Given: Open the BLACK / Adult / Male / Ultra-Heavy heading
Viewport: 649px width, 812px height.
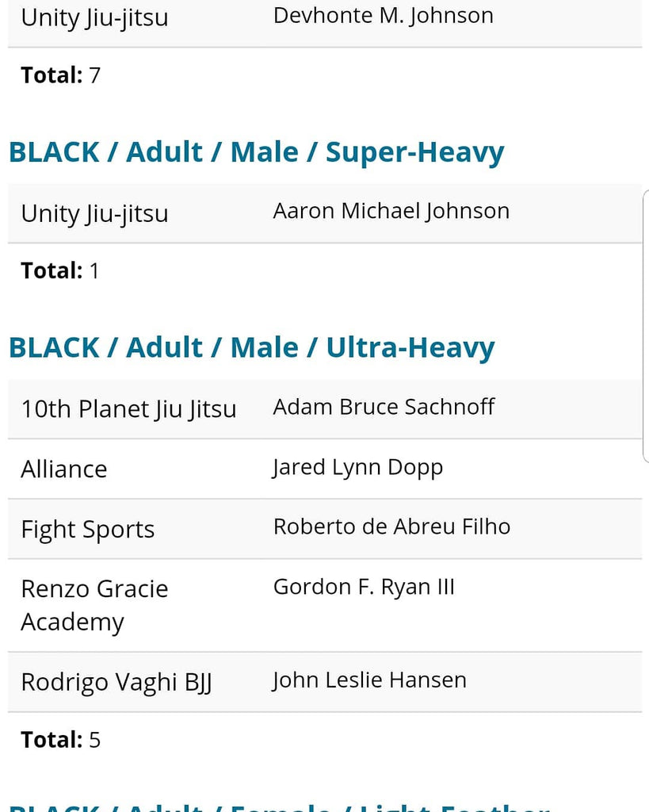Looking at the screenshot, I should point(251,347).
